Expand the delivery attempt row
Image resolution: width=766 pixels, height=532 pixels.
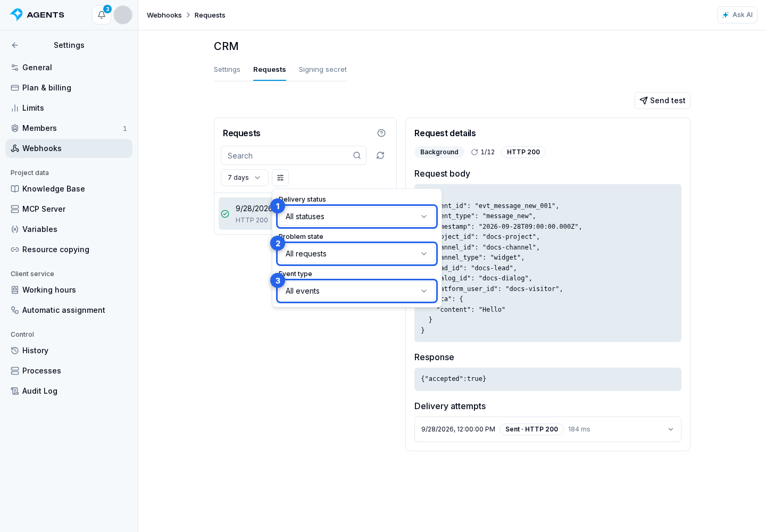pos(548,429)
